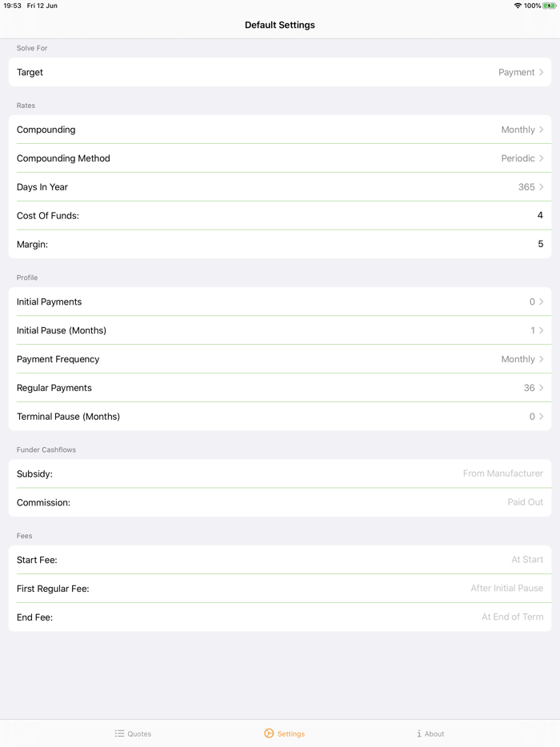Viewport: 560px width, 747px height.
Task: Open the Compounding frequency chooser
Action: [x=280, y=130]
